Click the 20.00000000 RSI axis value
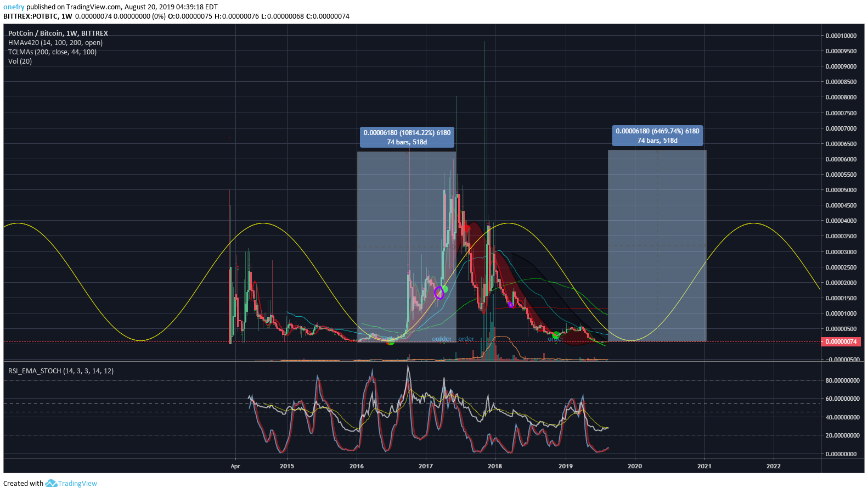Screen dimensions: 868x493 pyautogui.click(x=842, y=435)
